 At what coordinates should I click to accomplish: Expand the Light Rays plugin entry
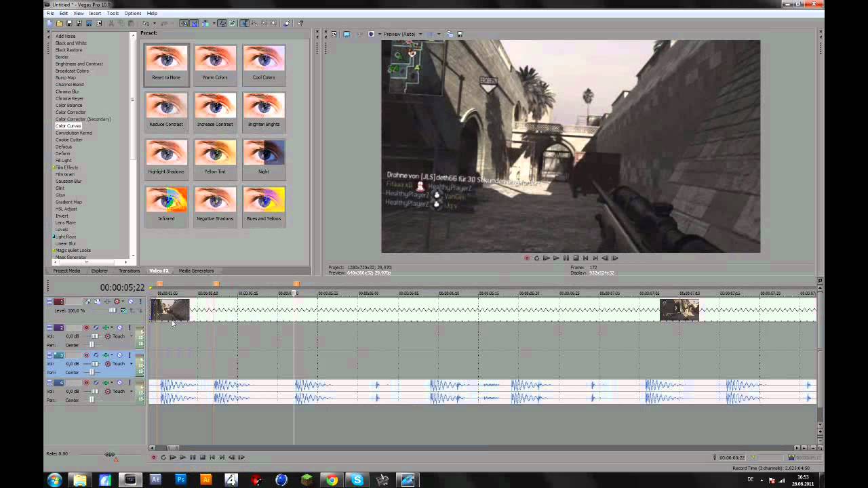54,237
